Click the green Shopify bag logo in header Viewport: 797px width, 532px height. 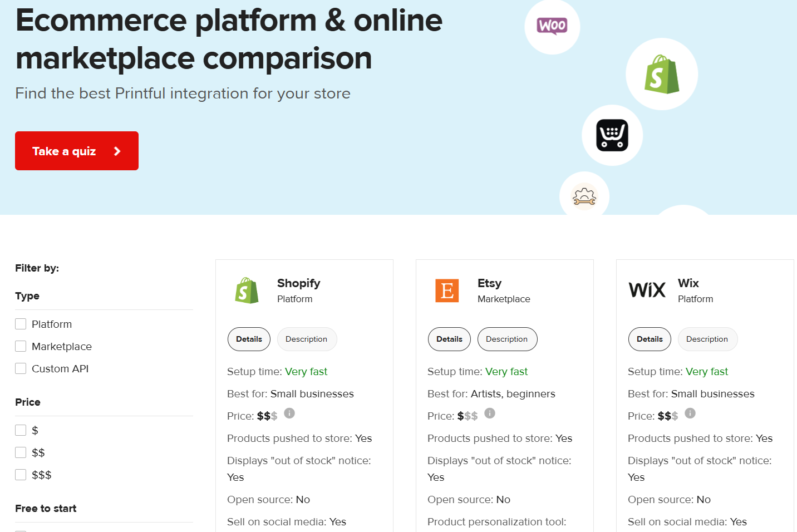(662, 74)
